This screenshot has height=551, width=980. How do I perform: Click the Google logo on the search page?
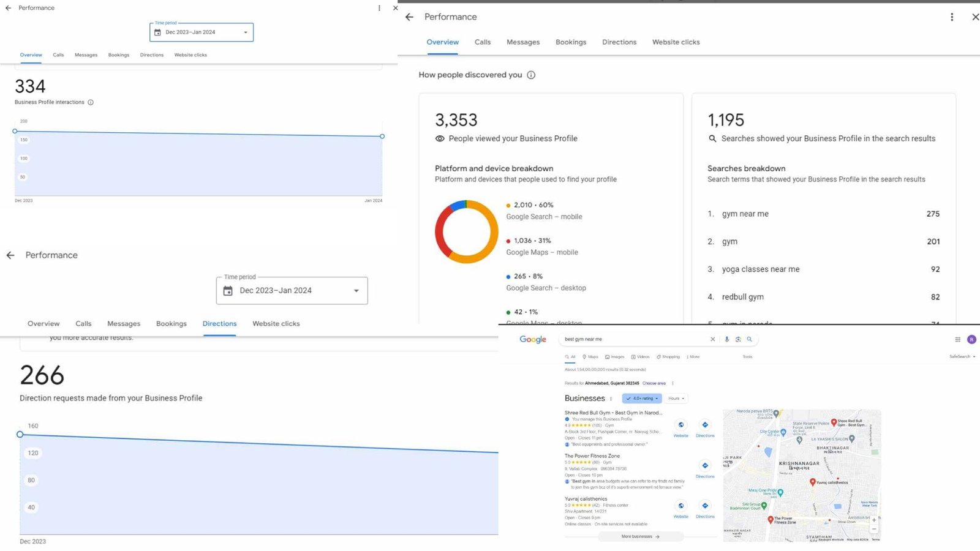(533, 339)
